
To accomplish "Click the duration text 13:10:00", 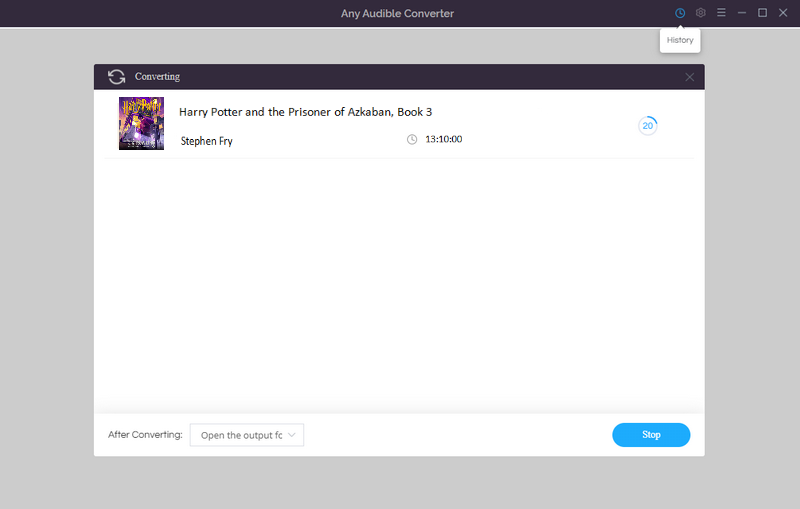I will (x=443, y=139).
